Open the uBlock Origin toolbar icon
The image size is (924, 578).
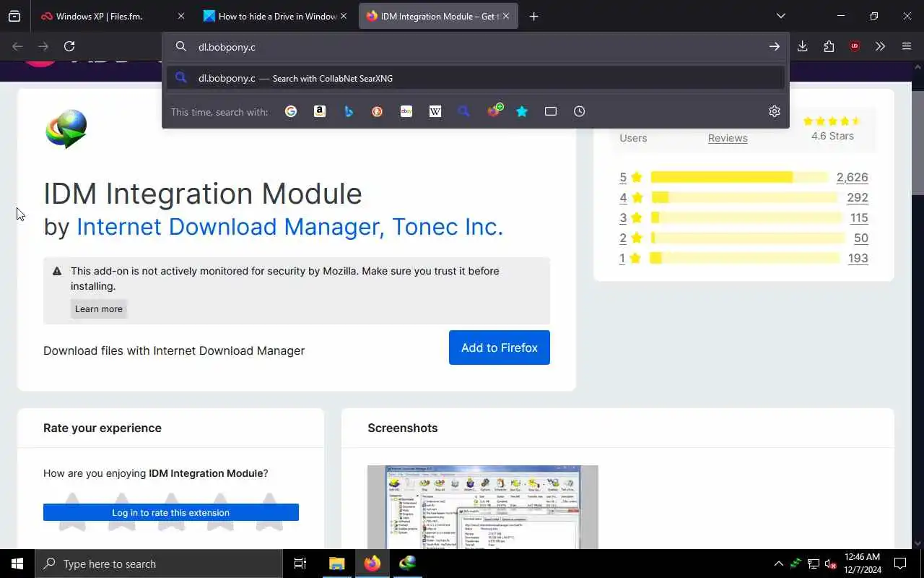(855, 46)
